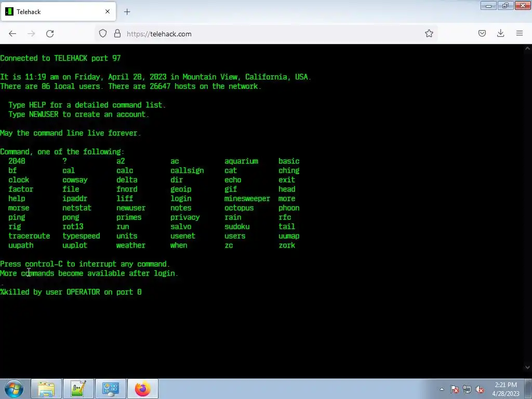Bookmark this page with the star
532x399 pixels.
[x=429, y=33]
